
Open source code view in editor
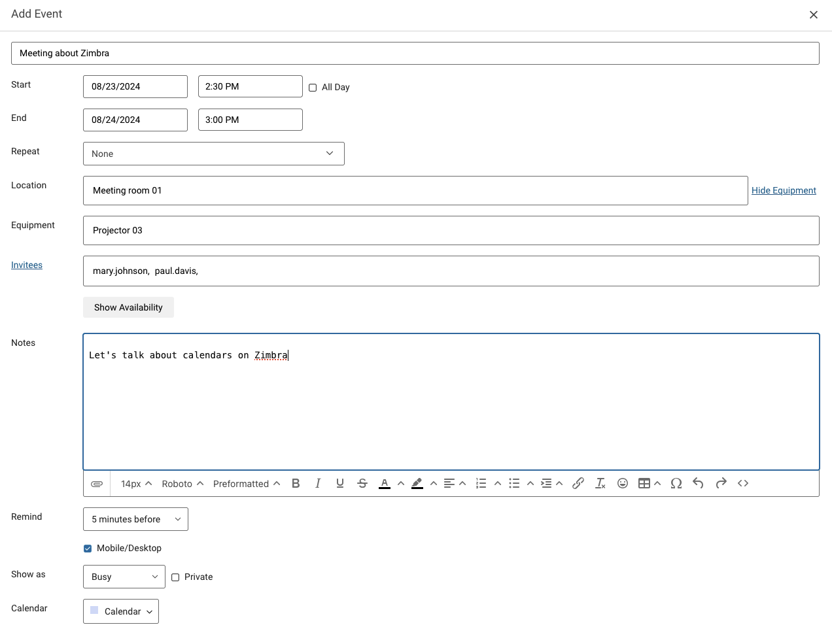tap(743, 483)
